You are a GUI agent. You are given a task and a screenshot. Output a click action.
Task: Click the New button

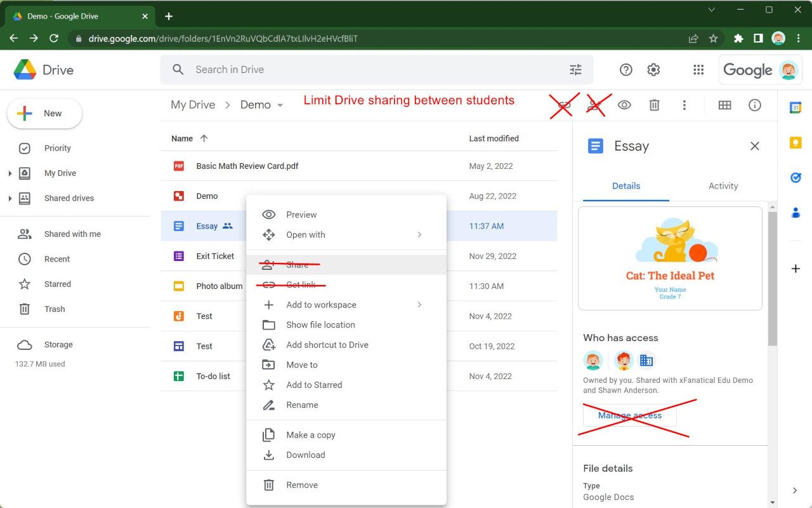pyautogui.click(x=44, y=114)
